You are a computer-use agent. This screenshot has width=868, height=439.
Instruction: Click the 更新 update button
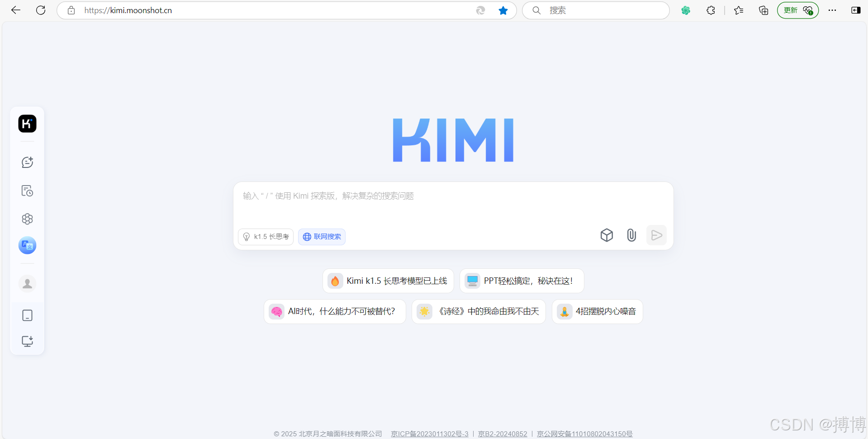point(798,10)
